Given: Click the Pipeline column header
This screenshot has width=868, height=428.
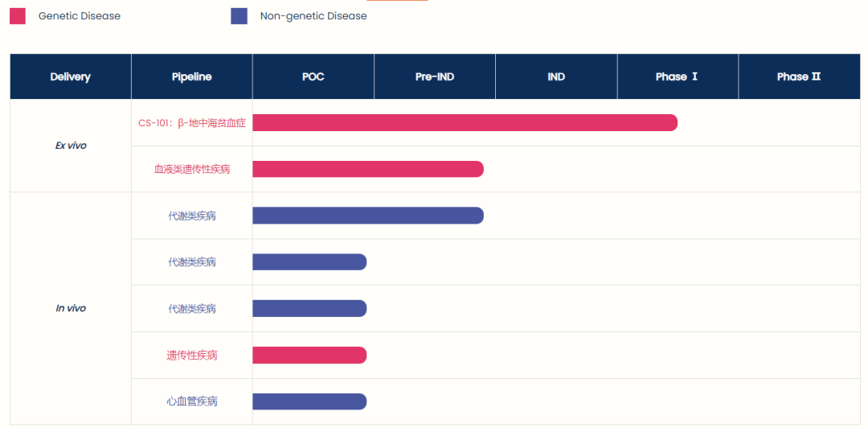Looking at the screenshot, I should tap(192, 77).
